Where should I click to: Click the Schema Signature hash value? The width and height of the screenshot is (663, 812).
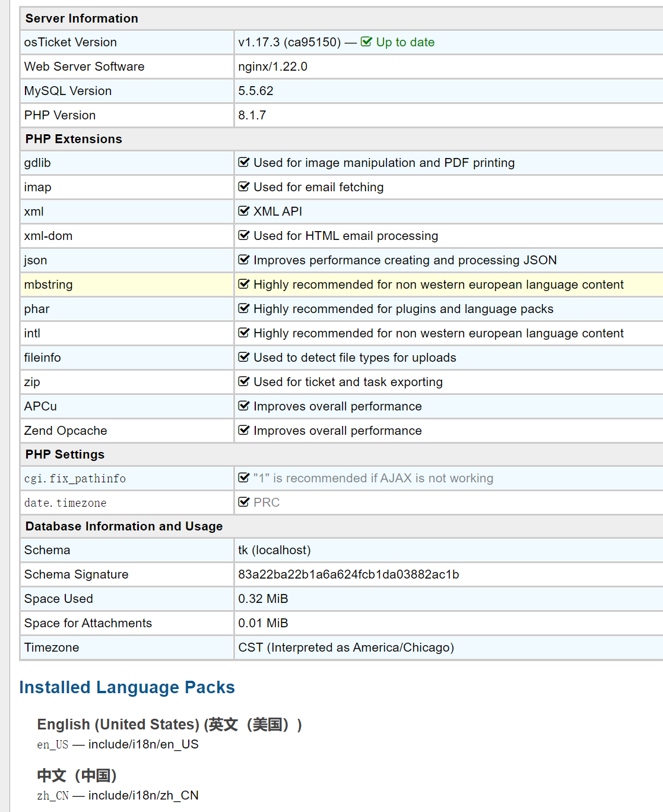[x=348, y=574]
